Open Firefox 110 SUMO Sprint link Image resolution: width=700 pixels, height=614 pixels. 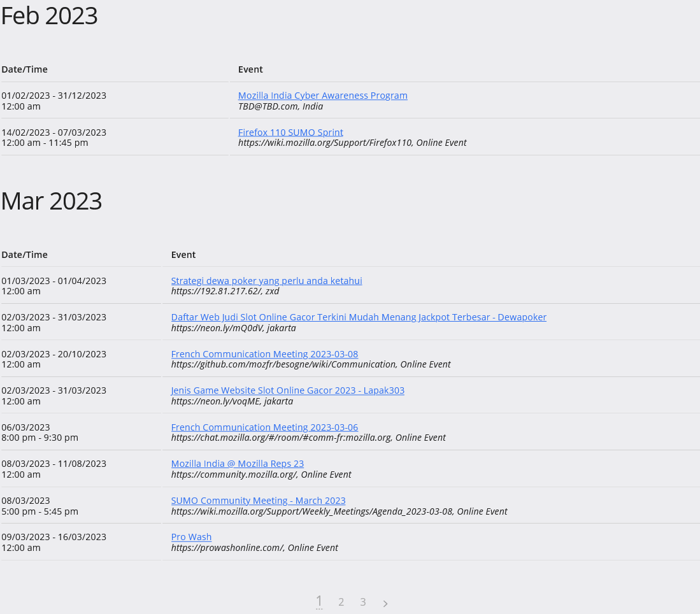(290, 132)
